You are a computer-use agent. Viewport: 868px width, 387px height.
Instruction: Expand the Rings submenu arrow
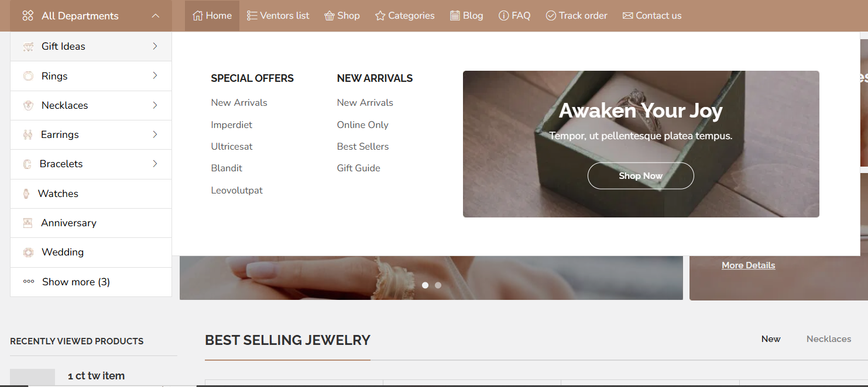coord(155,75)
